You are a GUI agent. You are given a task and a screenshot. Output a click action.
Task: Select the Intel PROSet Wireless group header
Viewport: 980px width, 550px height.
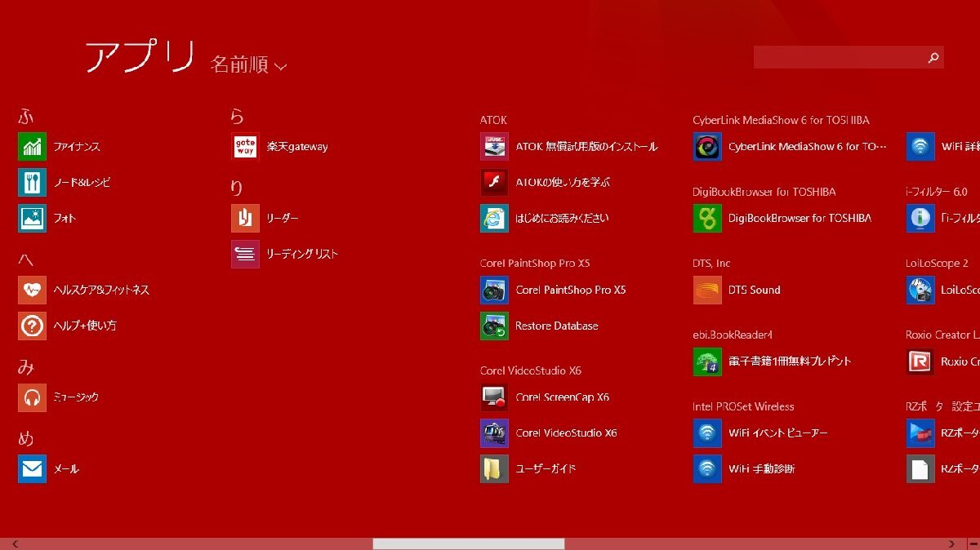[743, 406]
